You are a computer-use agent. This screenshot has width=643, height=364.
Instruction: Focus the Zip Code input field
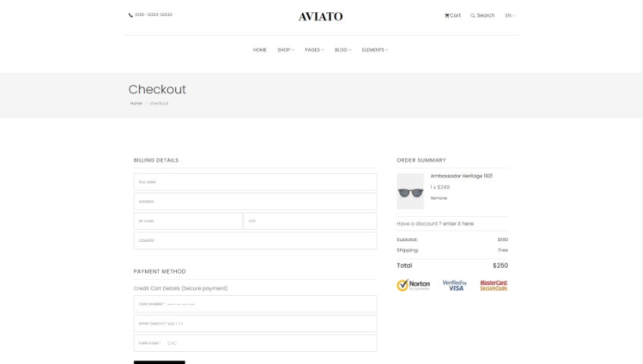pos(188,221)
